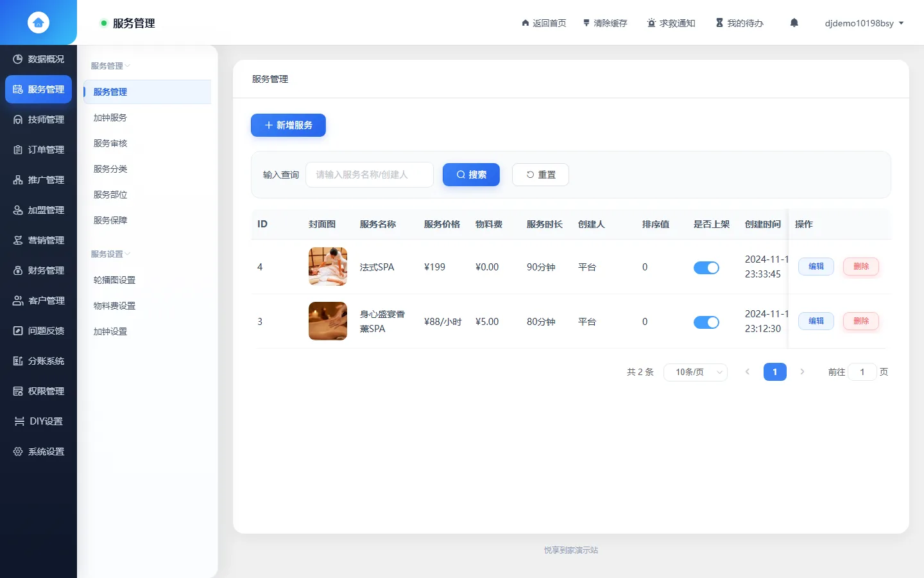Open DIY设置 from the sidebar

(38, 421)
